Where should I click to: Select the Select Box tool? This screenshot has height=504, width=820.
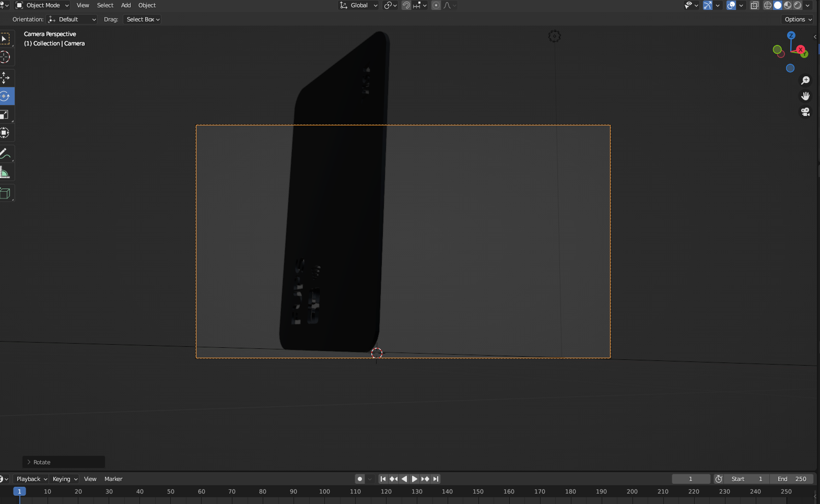pos(5,39)
